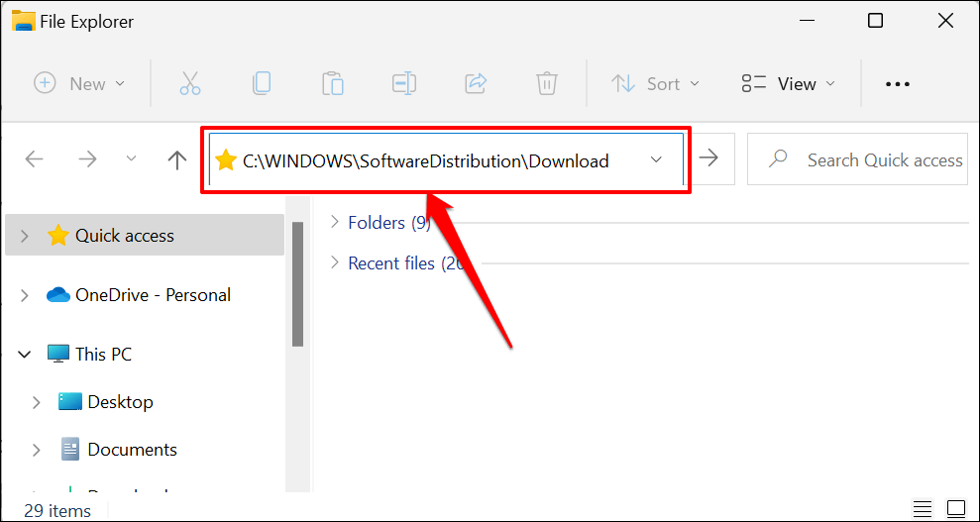This screenshot has width=980, height=522.
Task: Click the Delete trash can icon
Action: [x=546, y=84]
